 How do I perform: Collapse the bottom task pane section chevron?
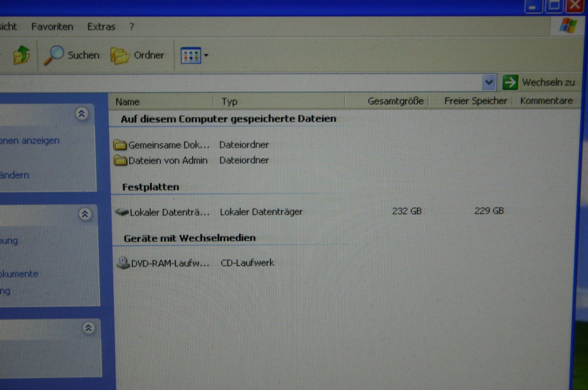[x=88, y=328]
